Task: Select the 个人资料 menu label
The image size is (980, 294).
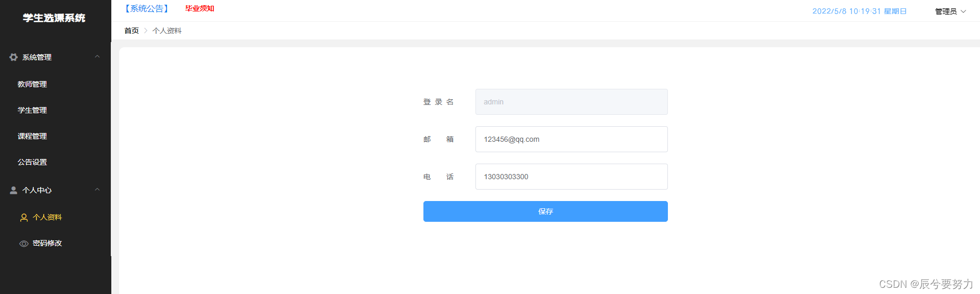Action: tap(47, 217)
